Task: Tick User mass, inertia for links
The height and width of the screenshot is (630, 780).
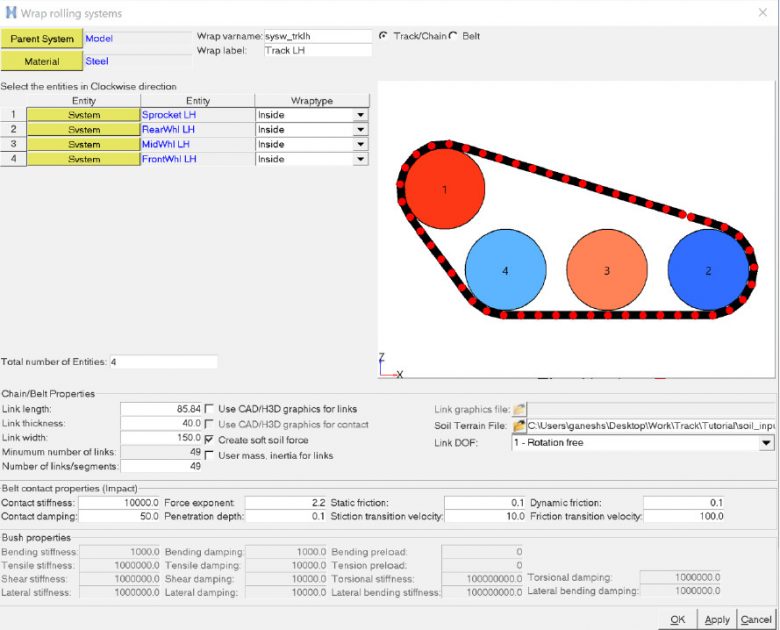Action: (210, 456)
